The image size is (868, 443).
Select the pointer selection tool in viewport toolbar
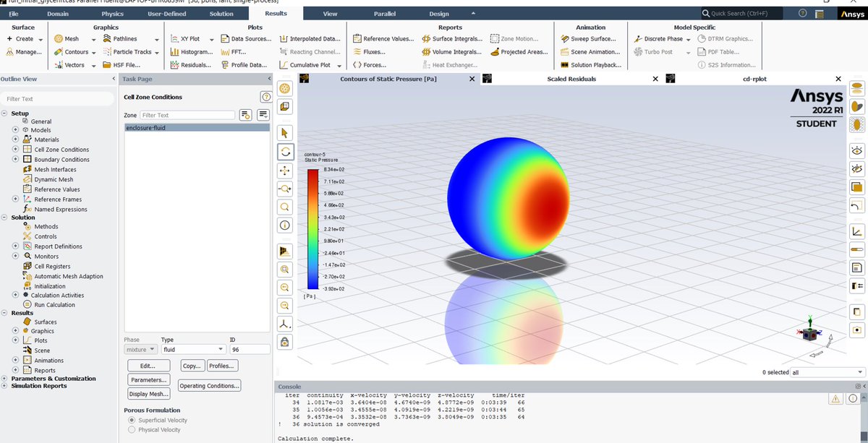click(285, 133)
